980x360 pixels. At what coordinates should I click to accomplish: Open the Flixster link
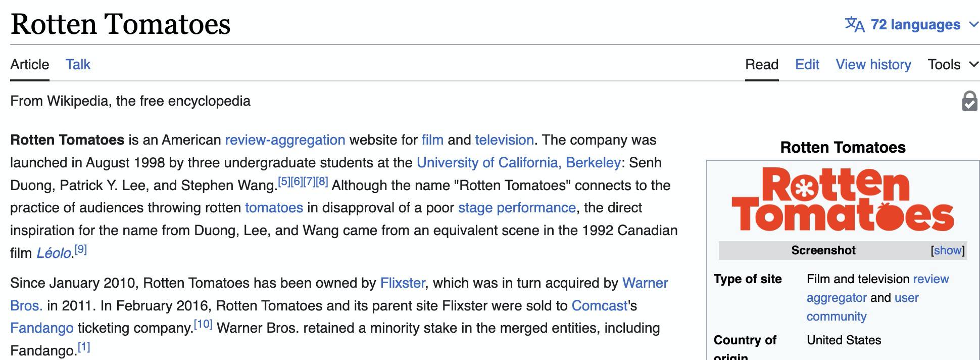[402, 283]
